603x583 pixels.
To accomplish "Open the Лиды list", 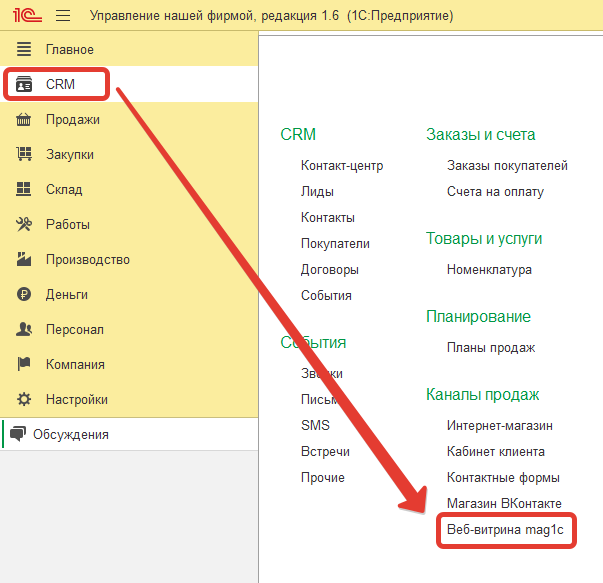I will tap(317, 192).
